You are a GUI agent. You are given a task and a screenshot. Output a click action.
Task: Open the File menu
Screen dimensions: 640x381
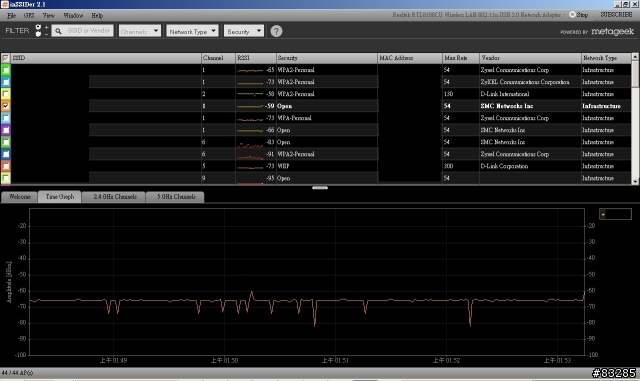[11, 16]
